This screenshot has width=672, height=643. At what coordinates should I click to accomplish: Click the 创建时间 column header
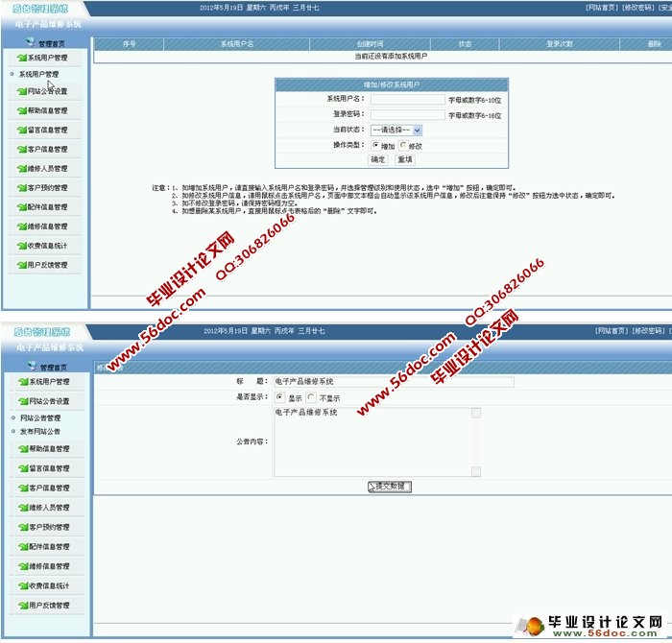pyautogui.click(x=371, y=44)
